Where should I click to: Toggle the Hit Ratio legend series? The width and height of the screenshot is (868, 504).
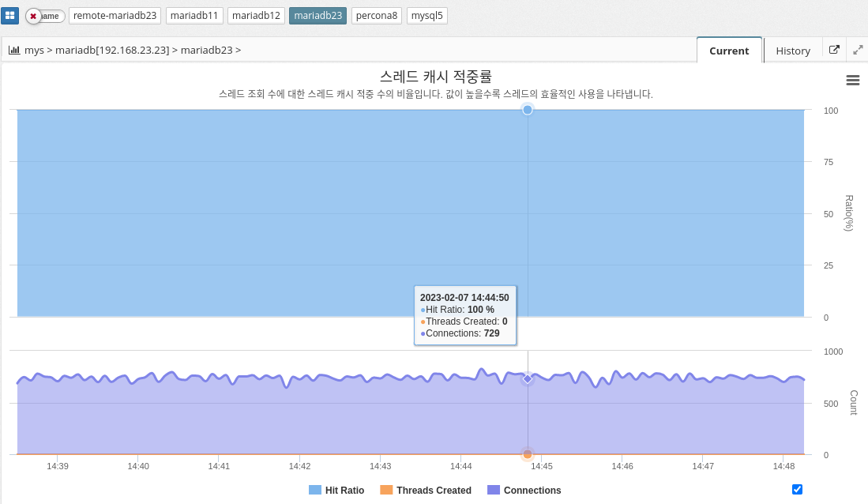click(336, 490)
